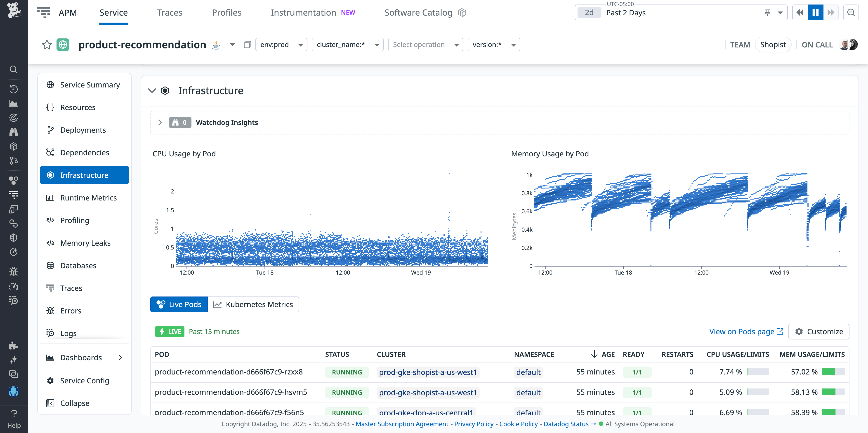Click the Customize button
868x433 pixels.
coord(819,332)
